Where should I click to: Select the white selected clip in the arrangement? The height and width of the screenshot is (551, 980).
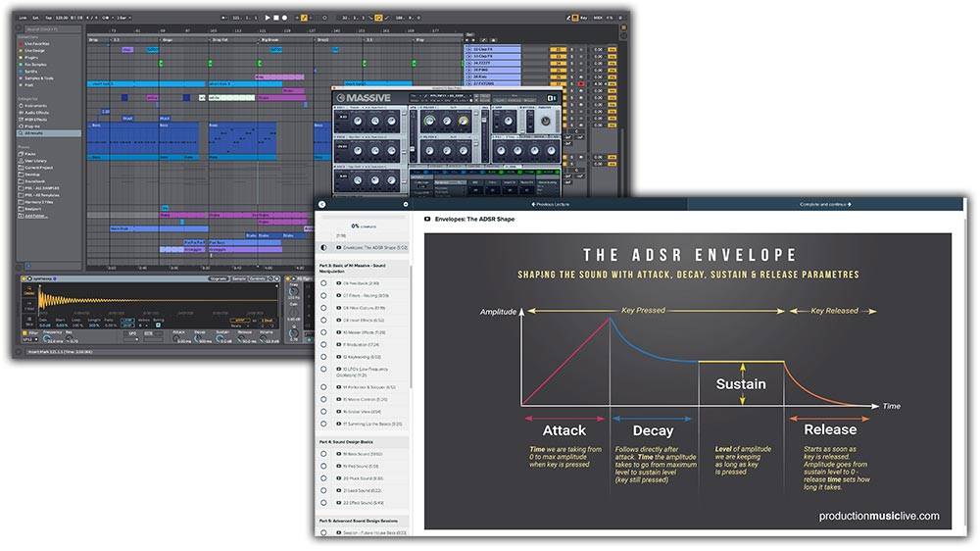pyautogui.click(x=231, y=98)
